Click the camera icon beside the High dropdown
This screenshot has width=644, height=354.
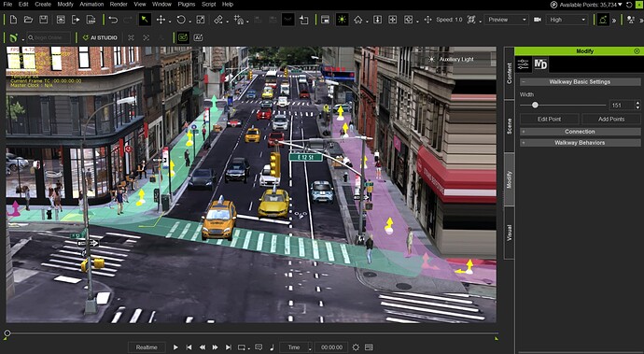click(537, 20)
